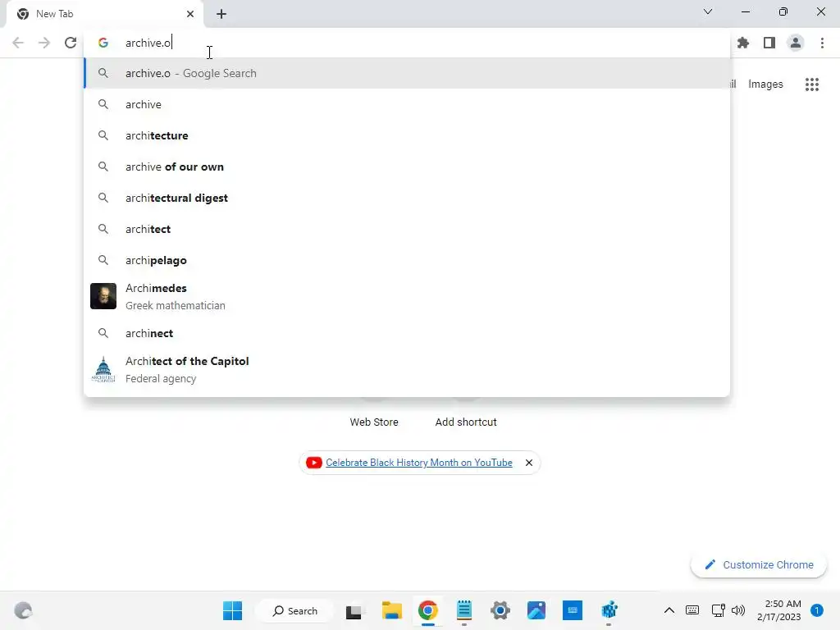The width and height of the screenshot is (840, 630).
Task: Click the YouTube logo icon in promo
Action: [x=314, y=463]
